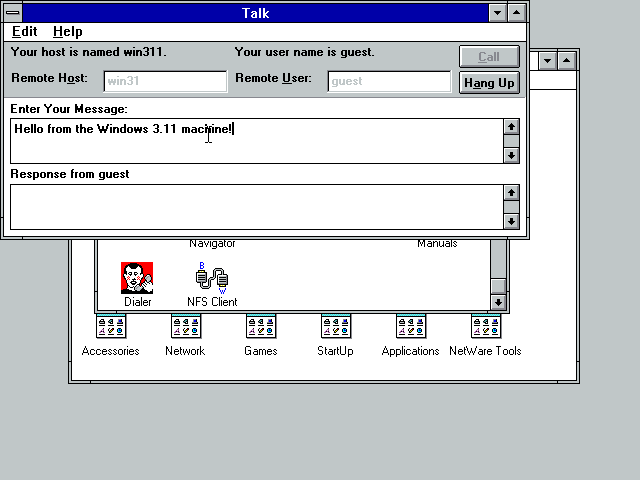Click the disabled Call button
The image size is (640, 480).
[x=489, y=56]
